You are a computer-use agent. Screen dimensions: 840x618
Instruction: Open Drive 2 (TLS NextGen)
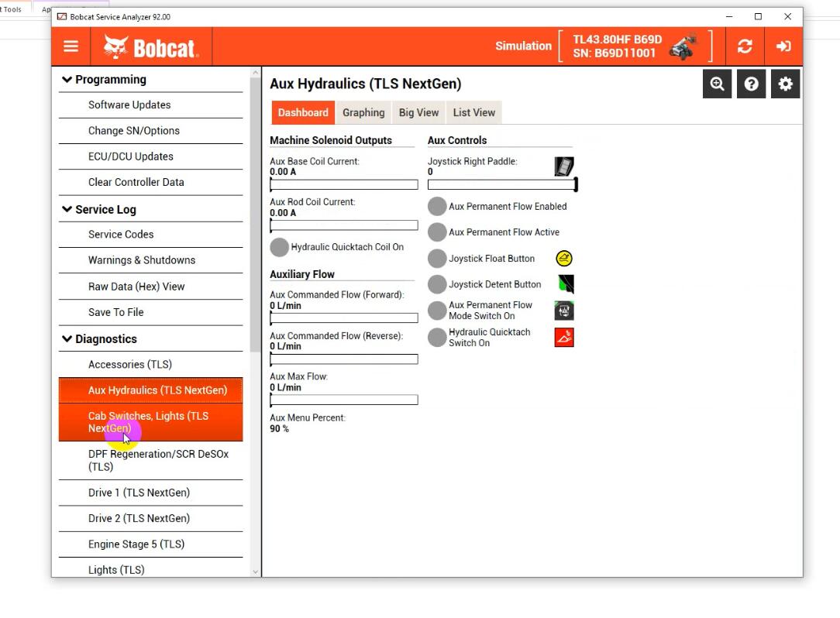(150, 518)
